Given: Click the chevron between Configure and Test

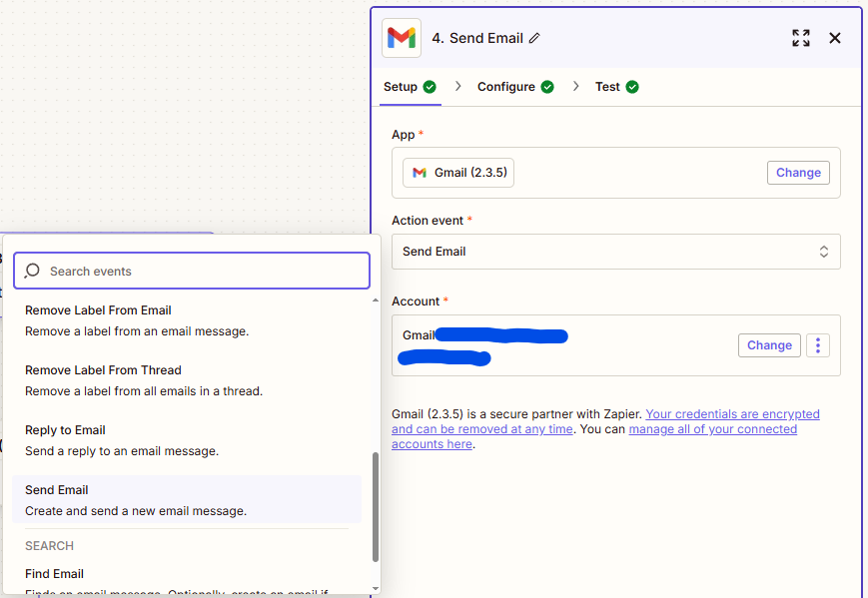Looking at the screenshot, I should tap(575, 86).
